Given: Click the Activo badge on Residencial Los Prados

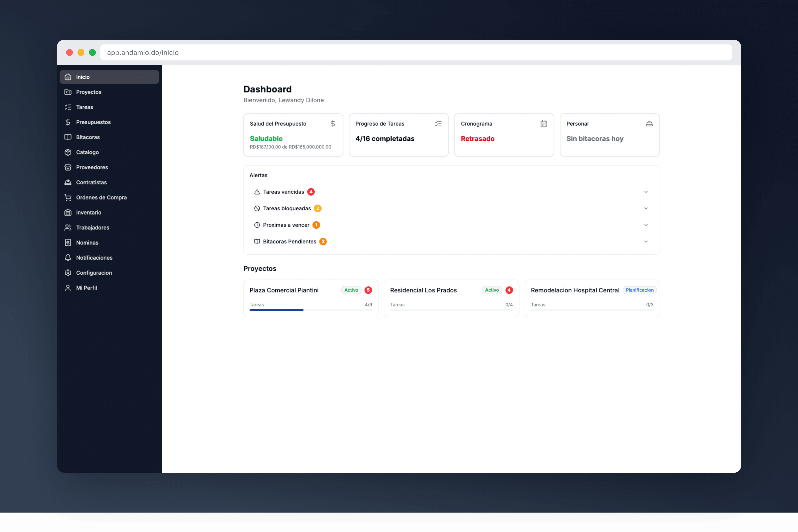Looking at the screenshot, I should [492, 290].
